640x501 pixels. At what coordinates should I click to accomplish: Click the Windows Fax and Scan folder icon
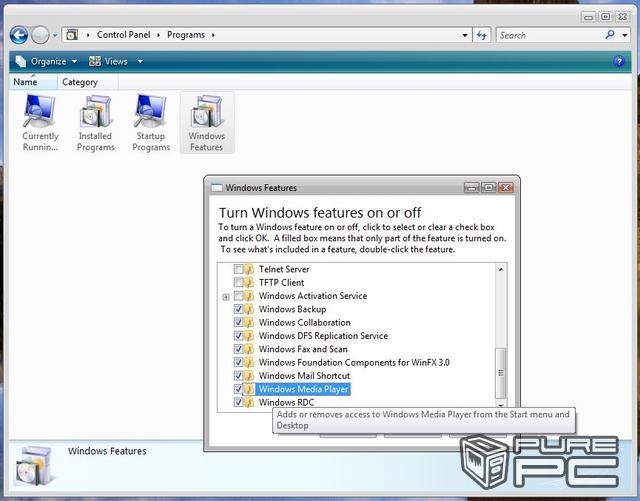[249, 349]
